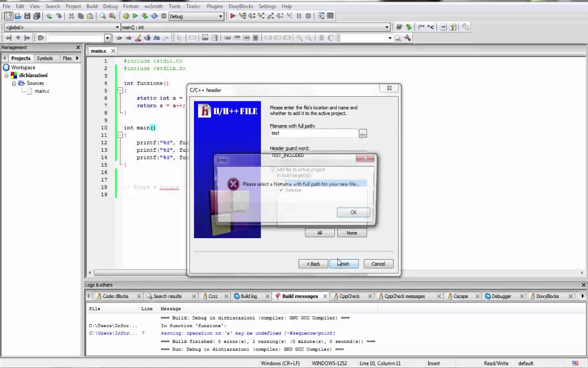Click 'Line 10, Column 11' in status bar
This screenshot has height=368, width=588.
pyautogui.click(x=380, y=363)
